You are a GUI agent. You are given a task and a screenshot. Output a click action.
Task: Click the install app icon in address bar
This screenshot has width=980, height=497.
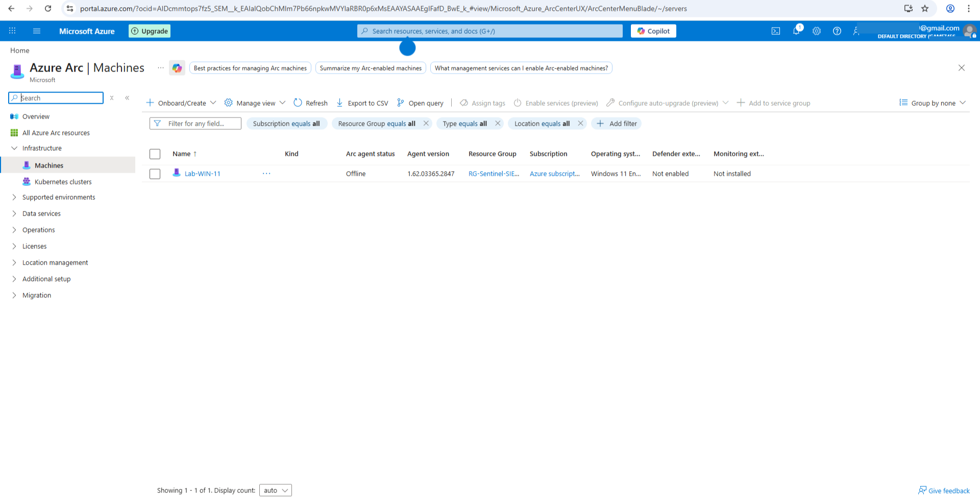909,9
